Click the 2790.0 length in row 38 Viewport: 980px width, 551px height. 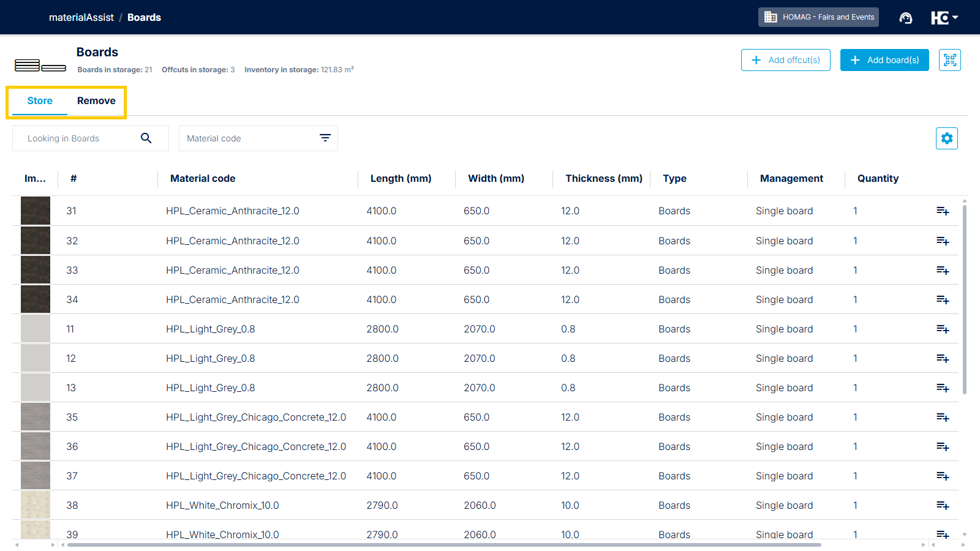coord(382,506)
